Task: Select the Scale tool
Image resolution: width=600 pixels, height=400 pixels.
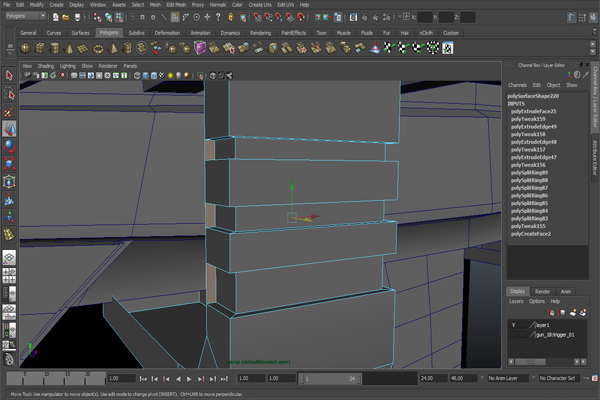Action: (x=9, y=164)
